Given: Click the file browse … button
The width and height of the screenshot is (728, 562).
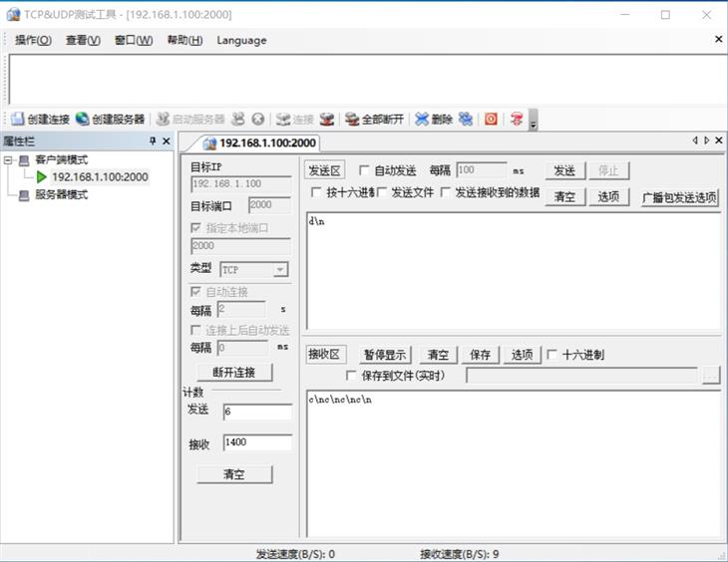Looking at the screenshot, I should pos(711,376).
